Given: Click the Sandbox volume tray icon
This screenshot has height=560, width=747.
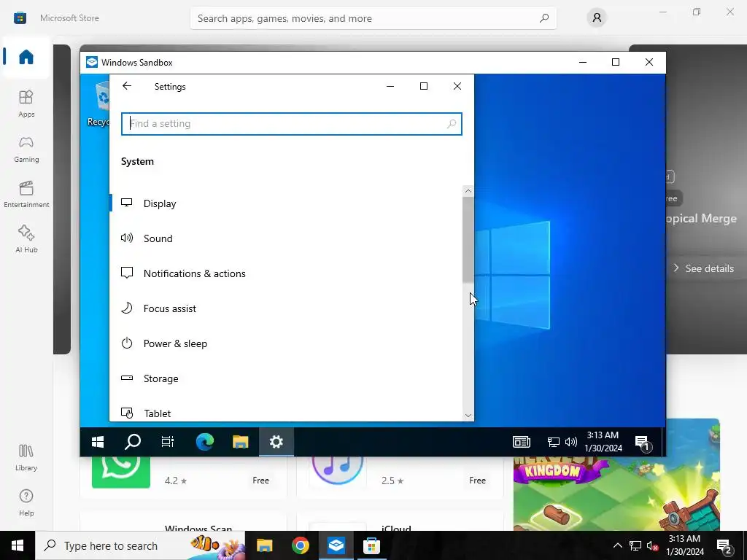Looking at the screenshot, I should tap(570, 442).
